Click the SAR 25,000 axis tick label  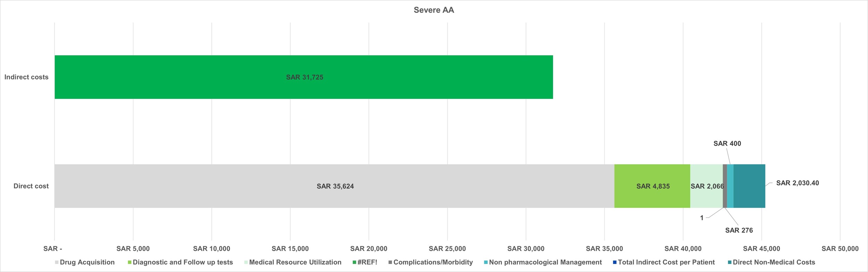[447, 249]
